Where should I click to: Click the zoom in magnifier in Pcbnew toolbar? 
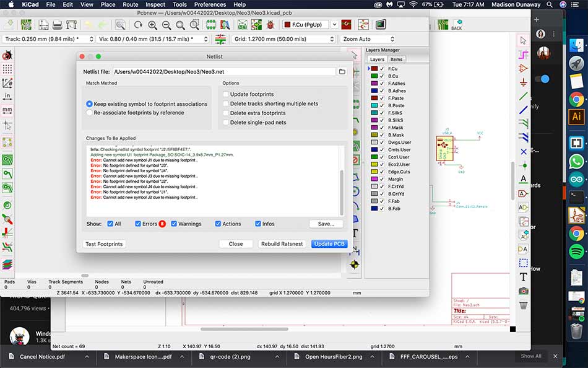coord(152,25)
